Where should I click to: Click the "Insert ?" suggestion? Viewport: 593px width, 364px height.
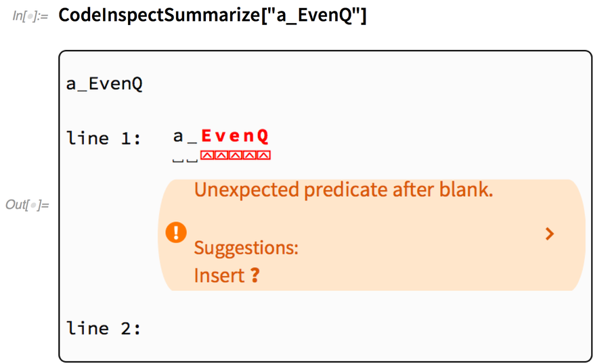click(226, 276)
